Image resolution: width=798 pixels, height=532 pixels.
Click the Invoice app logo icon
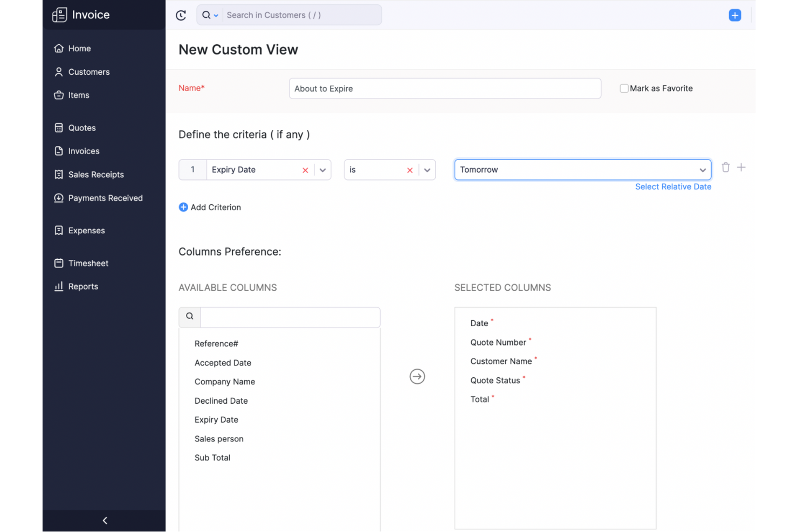(59, 15)
